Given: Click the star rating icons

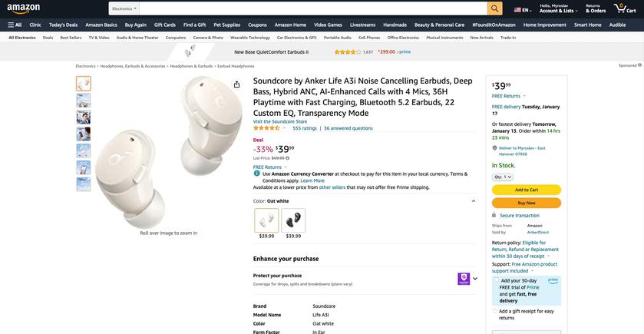Looking at the screenshot, I should [x=266, y=128].
